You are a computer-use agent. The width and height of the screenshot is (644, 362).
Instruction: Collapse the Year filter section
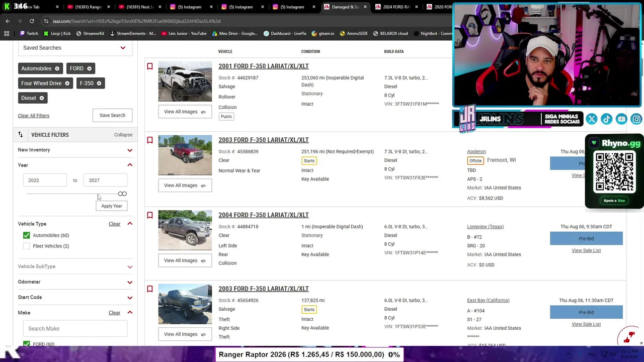pos(130,165)
